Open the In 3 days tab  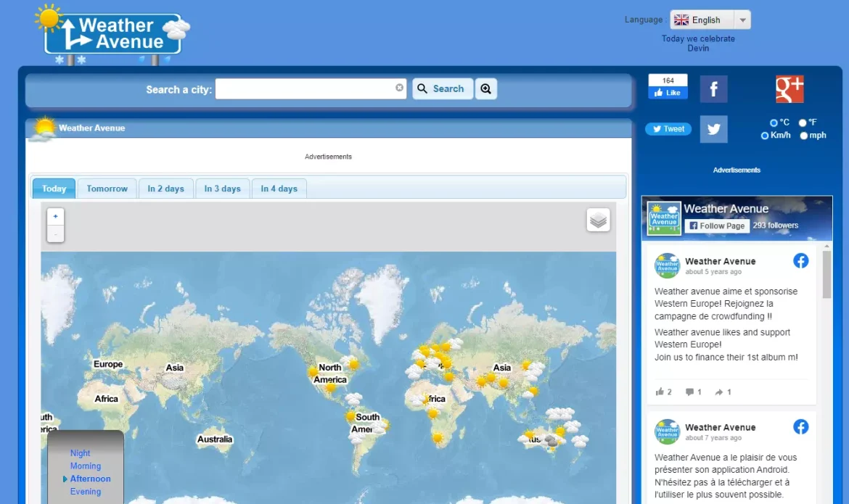tap(222, 189)
